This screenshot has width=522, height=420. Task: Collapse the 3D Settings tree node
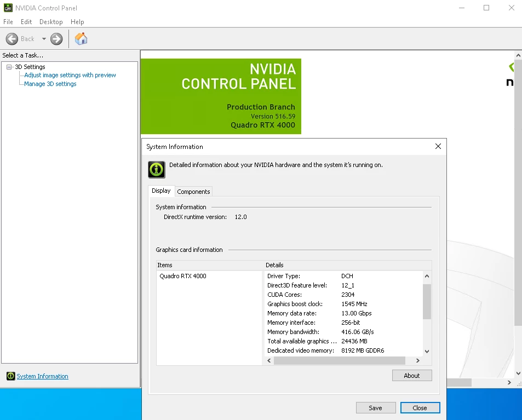pyautogui.click(x=9, y=67)
